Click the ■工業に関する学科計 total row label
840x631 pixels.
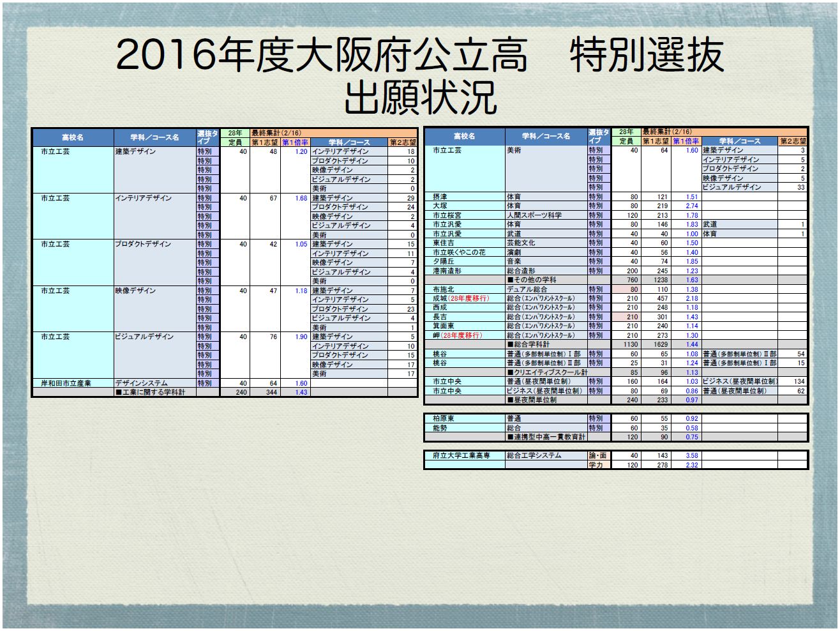pyautogui.click(x=155, y=392)
